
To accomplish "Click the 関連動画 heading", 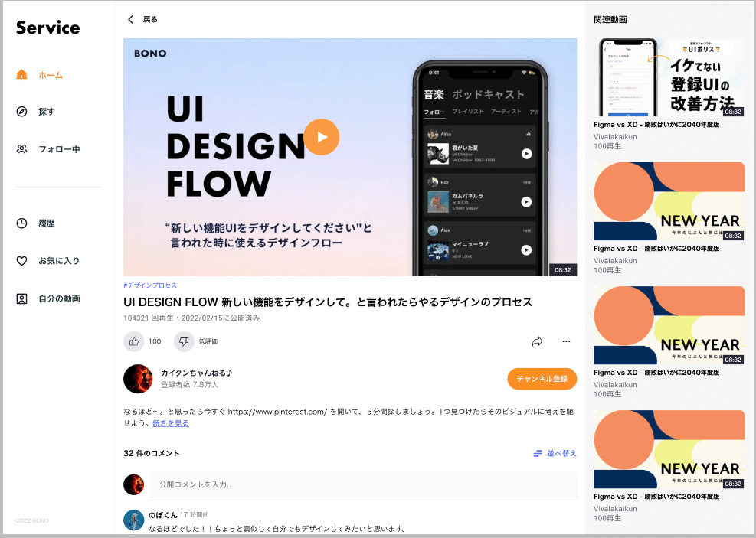I will (x=610, y=20).
